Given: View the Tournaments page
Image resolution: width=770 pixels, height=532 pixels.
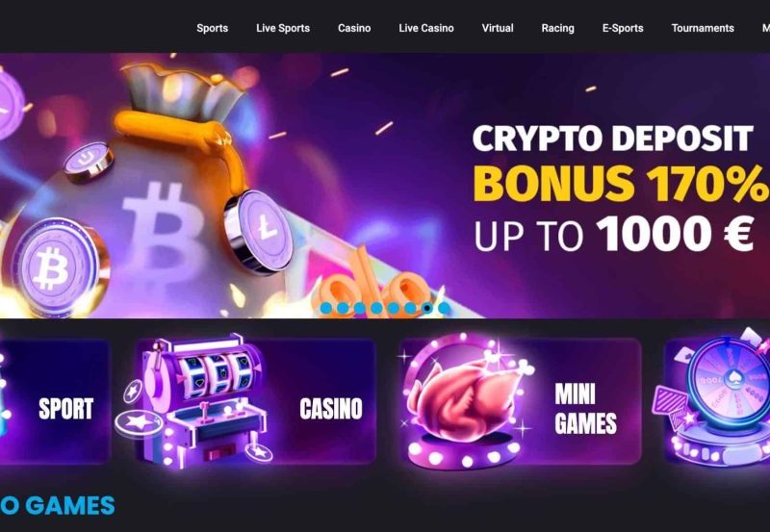Looking at the screenshot, I should [x=703, y=28].
